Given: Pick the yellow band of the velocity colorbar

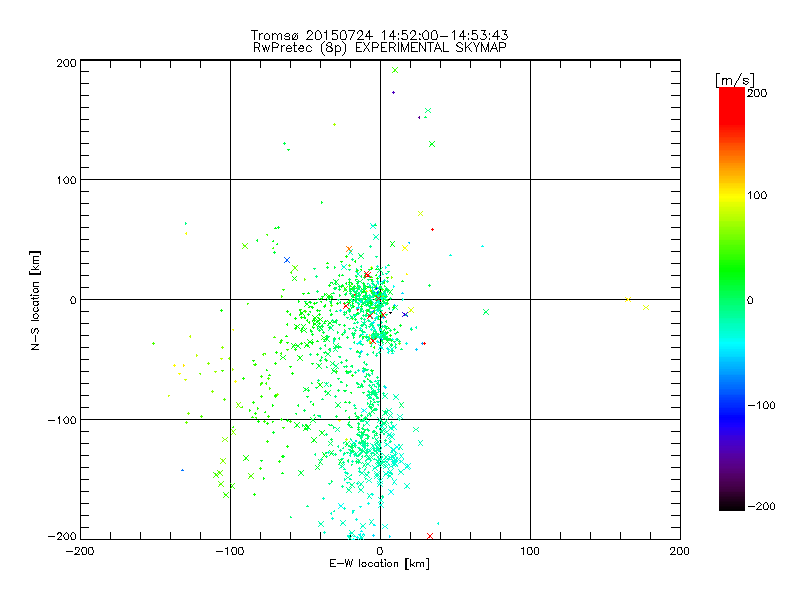Looking at the screenshot, I should click(732, 195).
